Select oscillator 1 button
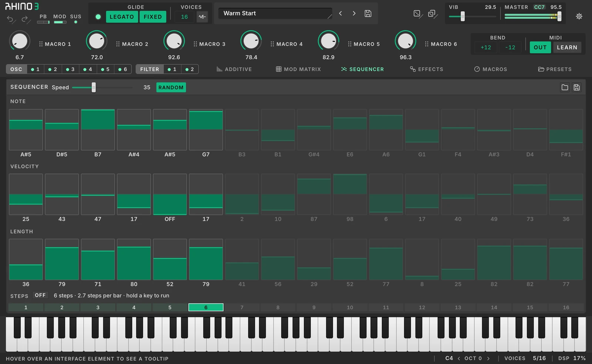Image resolution: width=592 pixels, height=364 pixels. click(36, 69)
